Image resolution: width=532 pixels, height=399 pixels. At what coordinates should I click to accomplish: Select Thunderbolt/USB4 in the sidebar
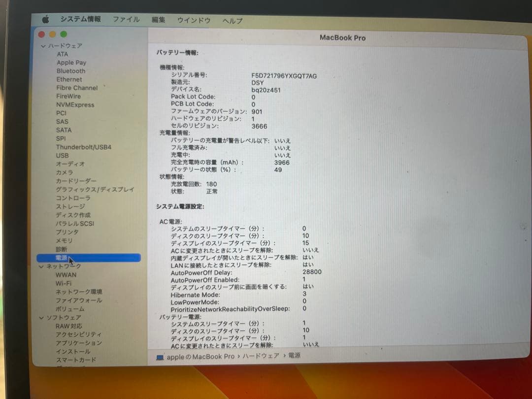84,147
